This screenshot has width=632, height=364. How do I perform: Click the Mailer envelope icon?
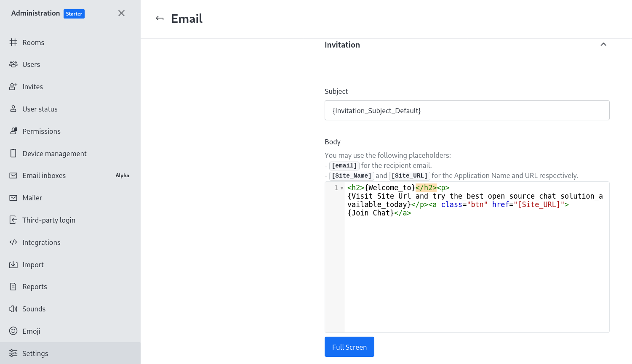click(13, 198)
